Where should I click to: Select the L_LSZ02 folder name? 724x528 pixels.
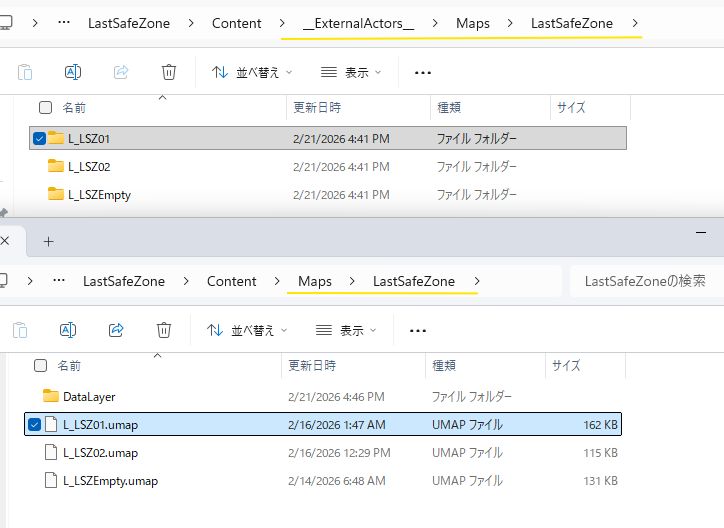tap(89, 167)
